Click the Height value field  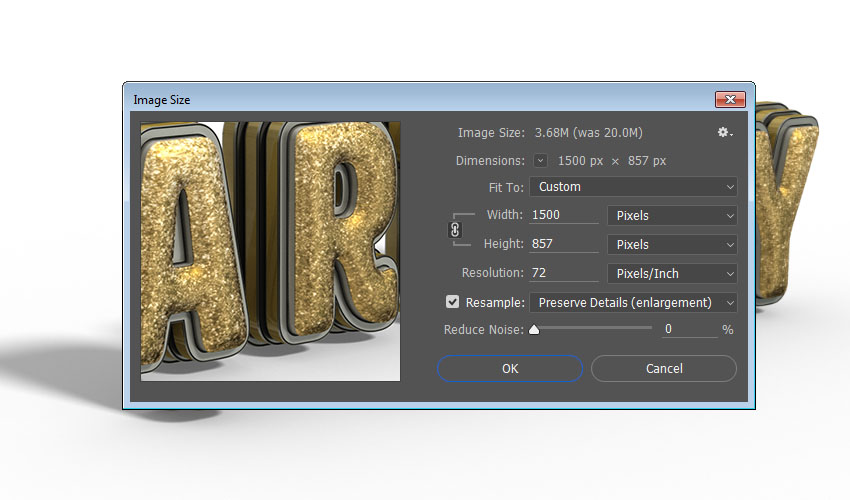(564, 244)
